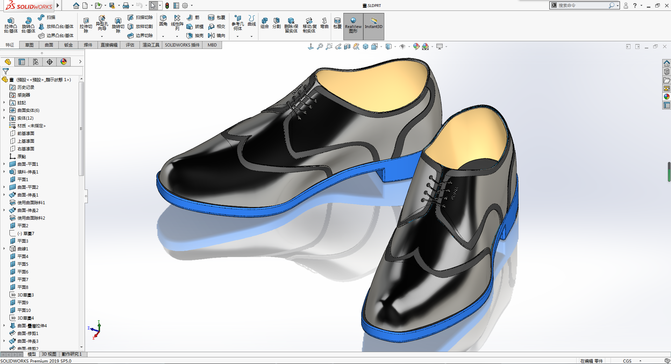Click the Home icon in quick toolbar
Screen dimensions: 671x364
point(76,6)
